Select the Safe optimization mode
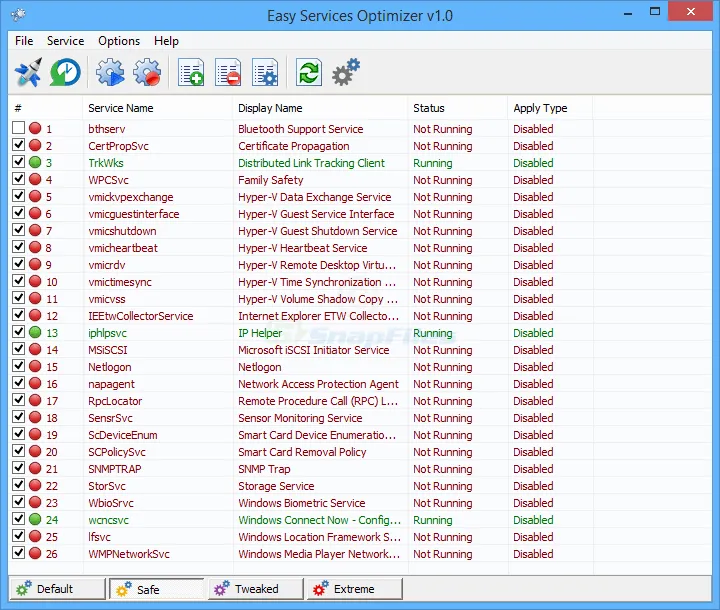This screenshot has height=610, width=720. click(157, 589)
